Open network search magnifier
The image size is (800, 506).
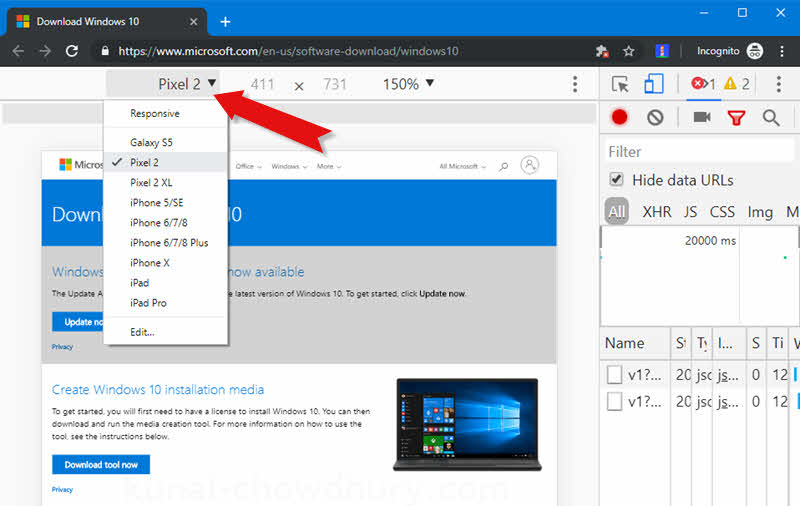pyautogui.click(x=771, y=118)
